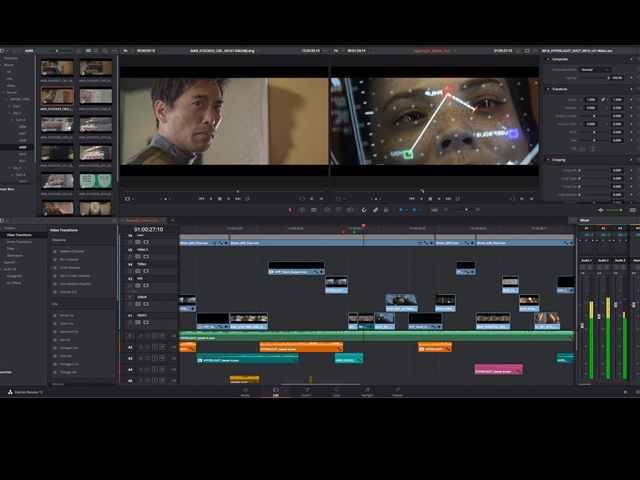
Task: Jump to first frame in source viewer
Action: (201, 199)
